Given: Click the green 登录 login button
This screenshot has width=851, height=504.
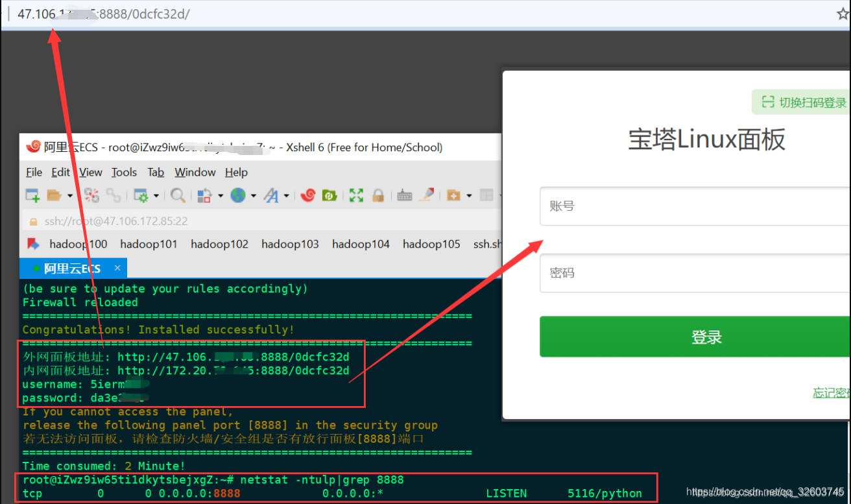Looking at the screenshot, I should (x=695, y=337).
